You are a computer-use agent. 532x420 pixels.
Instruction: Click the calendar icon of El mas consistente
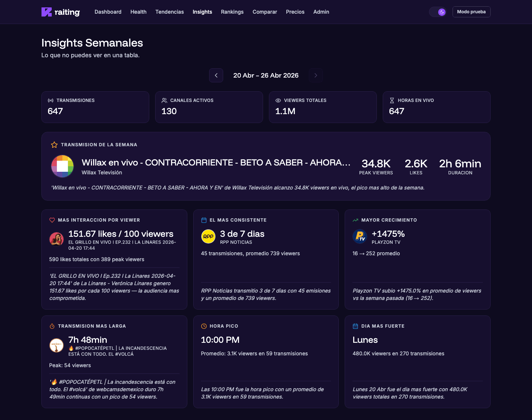pos(204,220)
